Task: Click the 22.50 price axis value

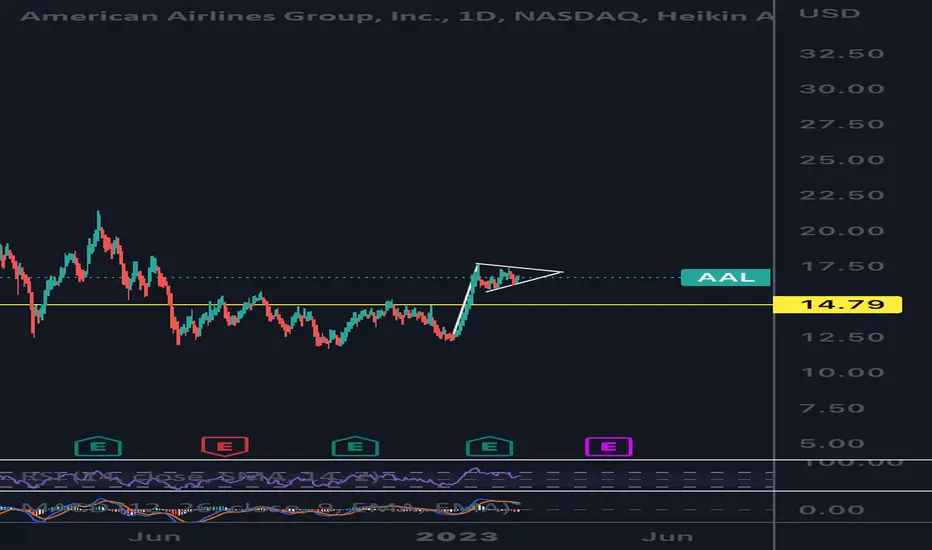Action: 842,195
